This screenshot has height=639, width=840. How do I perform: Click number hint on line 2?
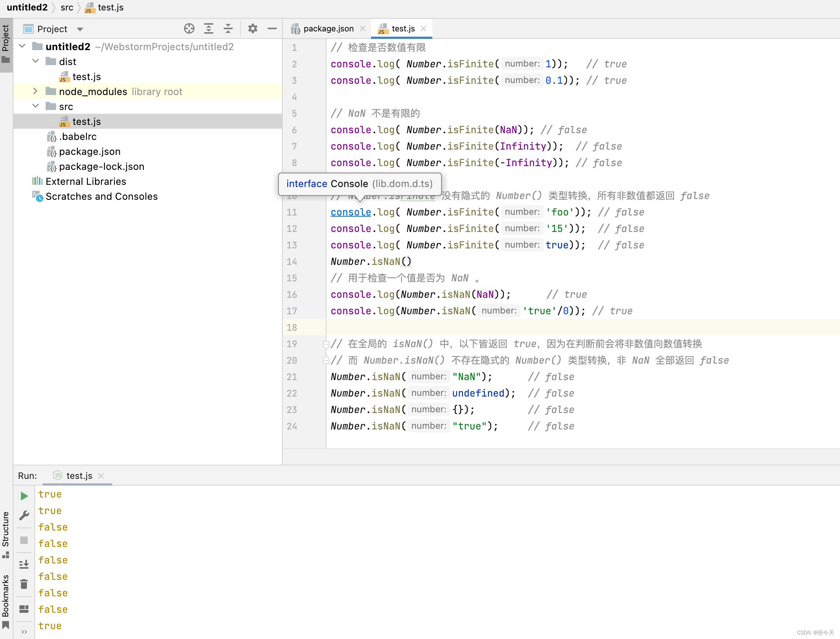(522, 64)
